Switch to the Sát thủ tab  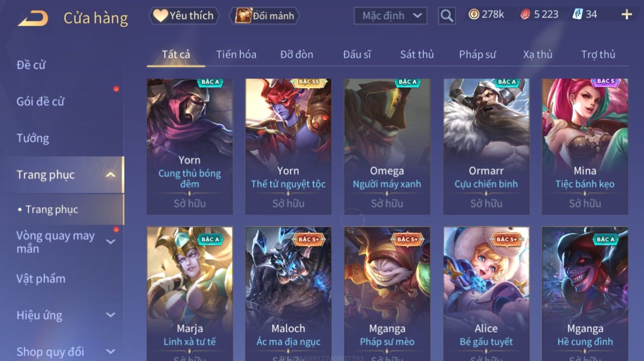[x=417, y=55]
